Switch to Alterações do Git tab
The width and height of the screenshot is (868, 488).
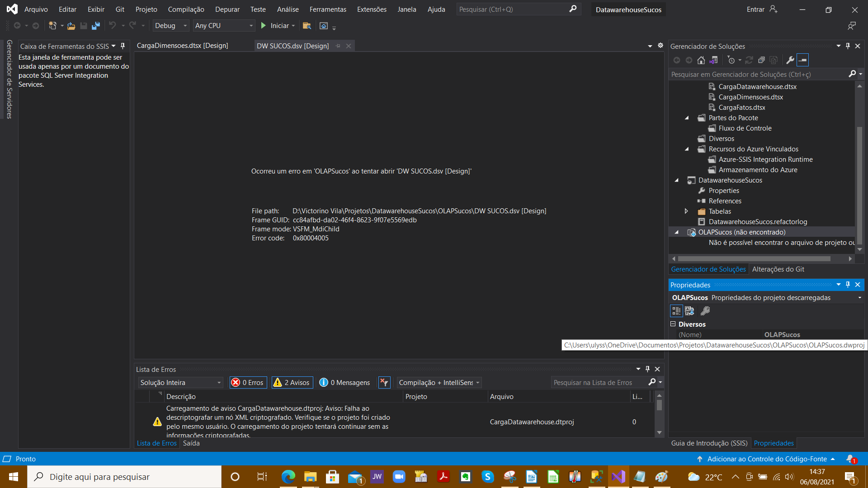pyautogui.click(x=778, y=269)
